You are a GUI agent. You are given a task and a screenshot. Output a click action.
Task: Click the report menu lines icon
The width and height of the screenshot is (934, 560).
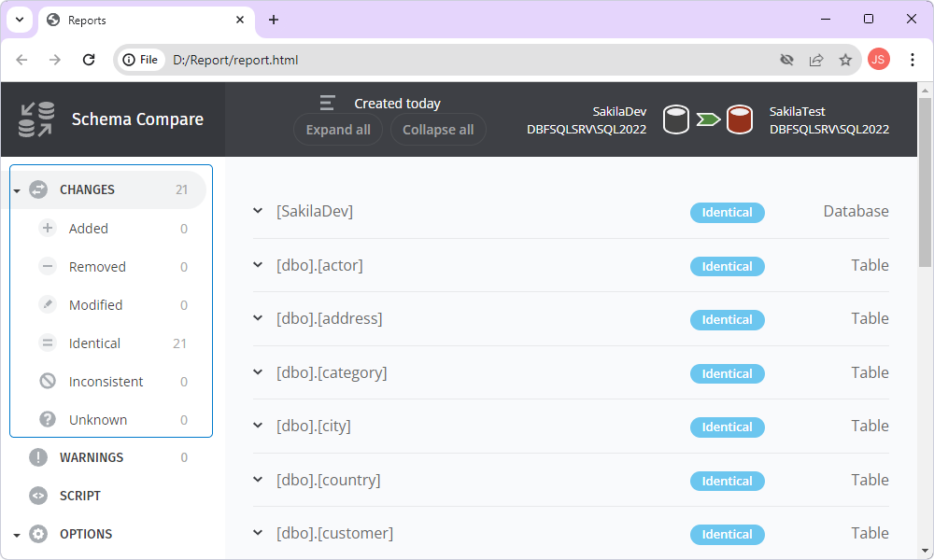[x=327, y=103]
